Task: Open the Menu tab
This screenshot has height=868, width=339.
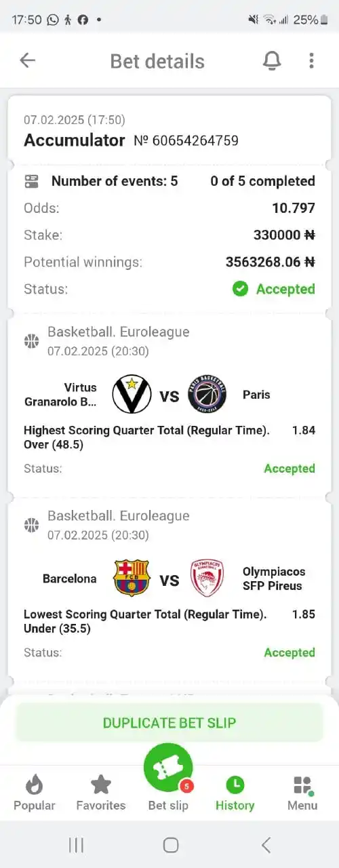Action: [x=302, y=793]
